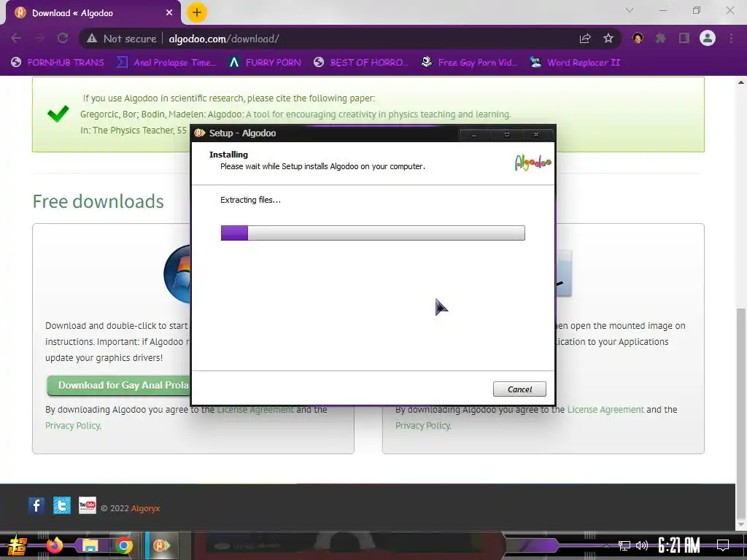Open the Word Replacer II bookmark
This screenshot has height=560, width=747.
tap(575, 63)
